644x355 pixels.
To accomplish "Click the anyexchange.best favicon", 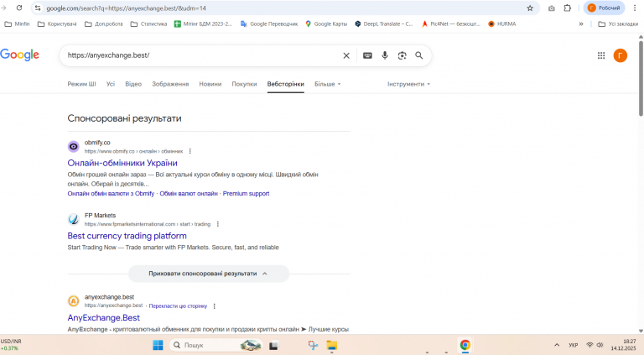I will tap(74, 300).
